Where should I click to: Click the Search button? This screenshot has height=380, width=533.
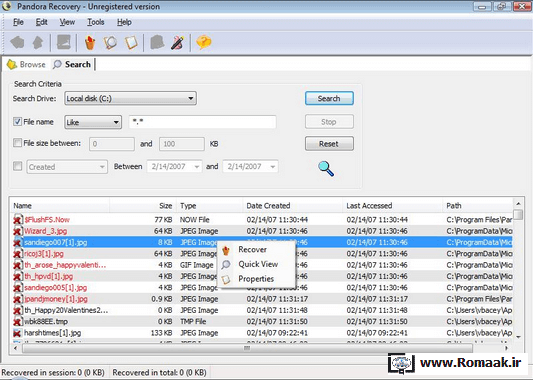pyautogui.click(x=329, y=99)
